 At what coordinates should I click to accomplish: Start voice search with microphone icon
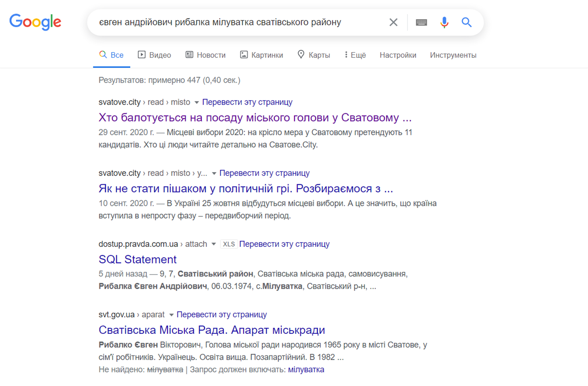tap(444, 22)
